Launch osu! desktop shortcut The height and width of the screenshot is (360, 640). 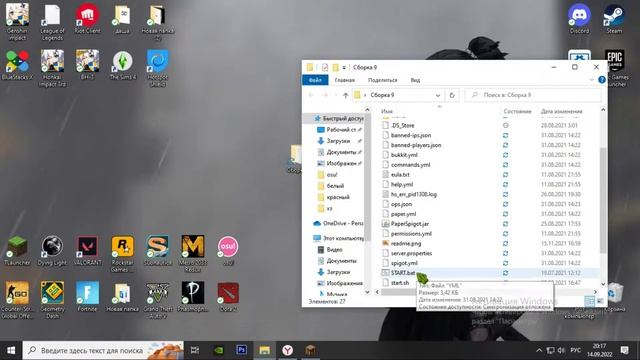pos(228,251)
